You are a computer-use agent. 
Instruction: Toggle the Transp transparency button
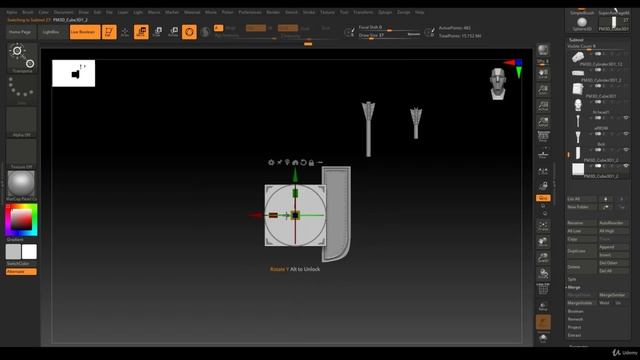(x=543, y=306)
